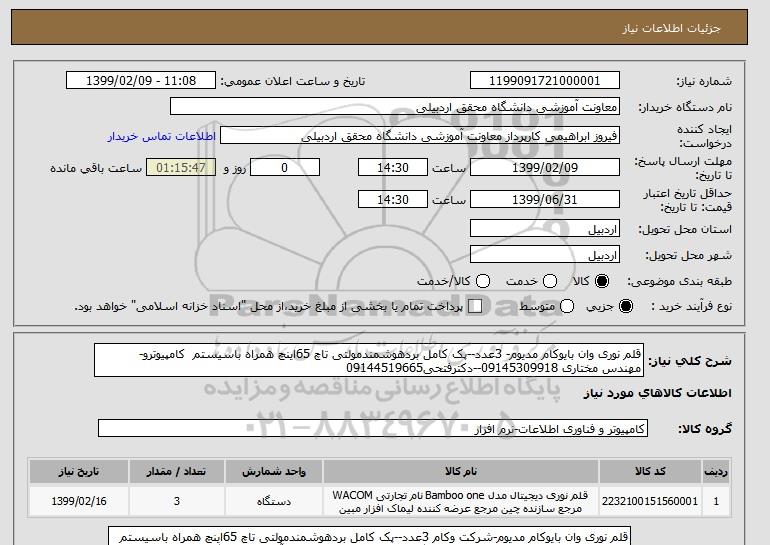Click the جزئیات اطلاعات نیاز header title
Image resolution: width=770 pixels, height=545 pixels.
[x=671, y=28]
